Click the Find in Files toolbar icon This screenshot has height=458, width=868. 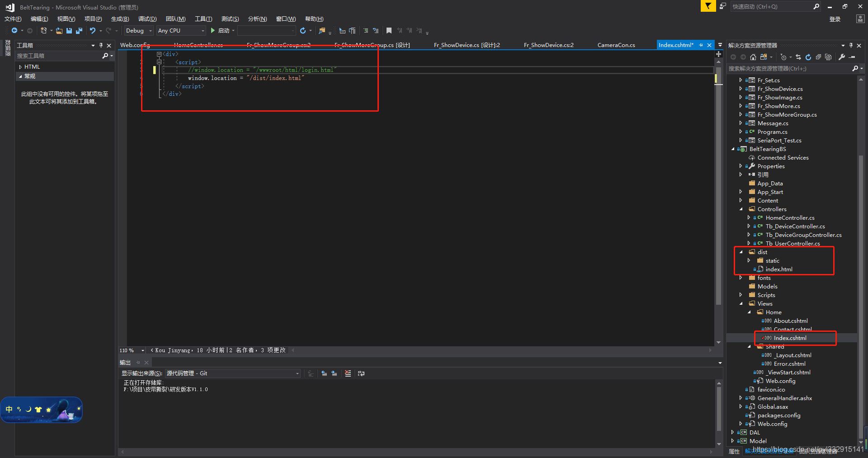pyautogui.click(x=322, y=31)
